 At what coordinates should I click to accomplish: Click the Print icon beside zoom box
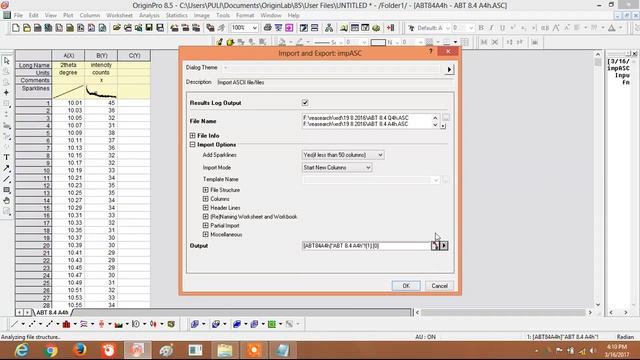pyautogui.click(x=267, y=28)
